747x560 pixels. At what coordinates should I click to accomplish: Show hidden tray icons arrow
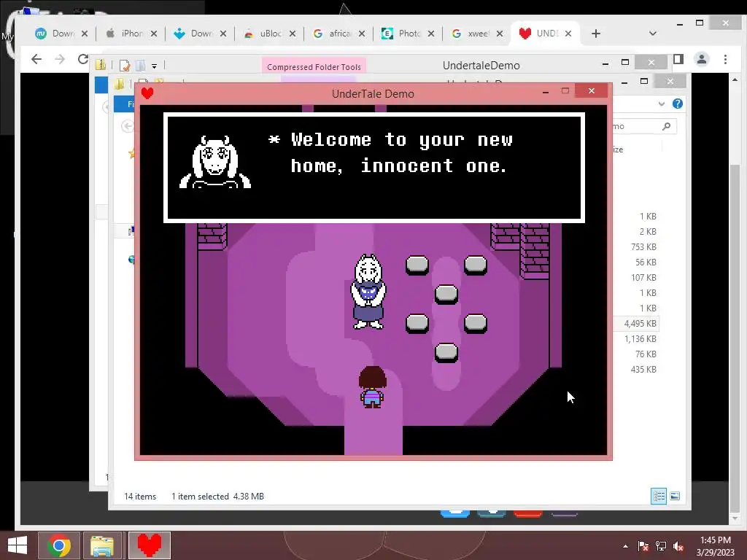(x=625, y=546)
